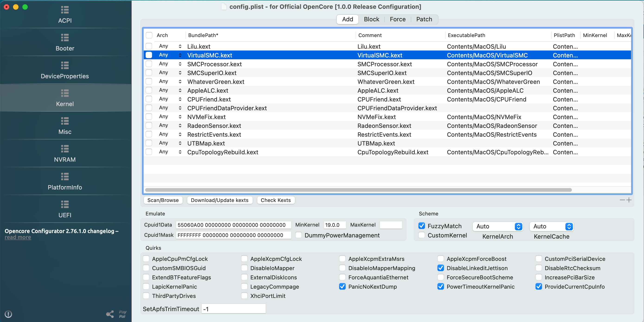Screen dimensions: 644x322
Task: Click the Emulate MaxKernel empty field
Action: (391, 225)
